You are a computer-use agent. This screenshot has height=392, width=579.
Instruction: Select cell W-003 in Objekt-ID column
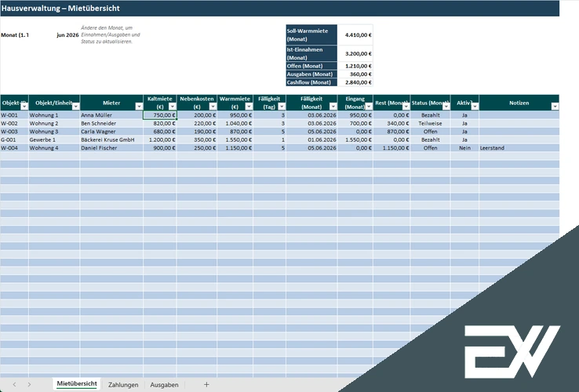[x=14, y=132]
